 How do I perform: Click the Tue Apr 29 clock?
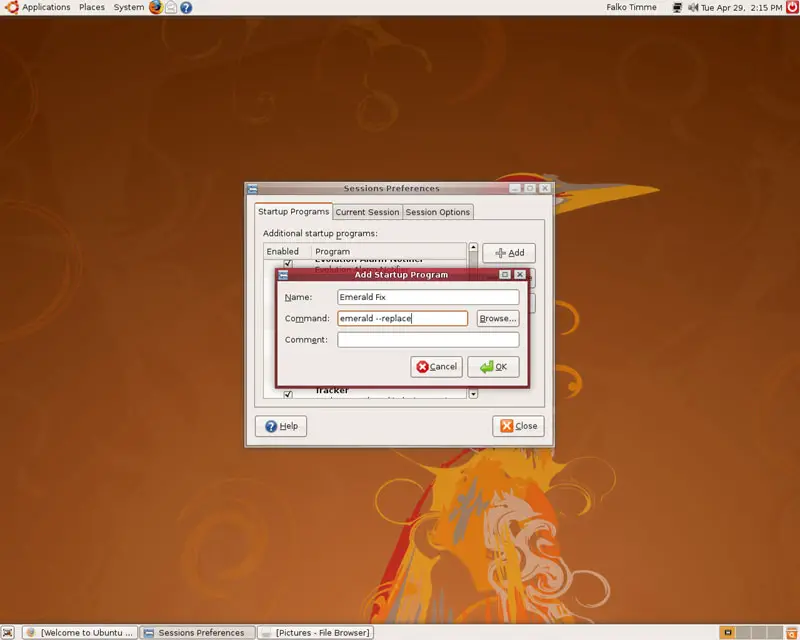(x=741, y=8)
